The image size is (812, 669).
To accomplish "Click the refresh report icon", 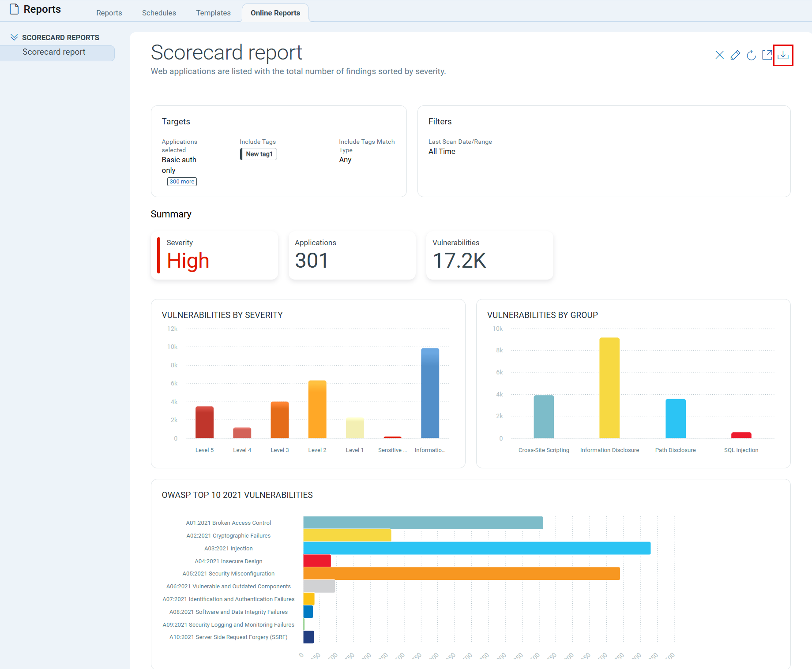I will (x=751, y=55).
